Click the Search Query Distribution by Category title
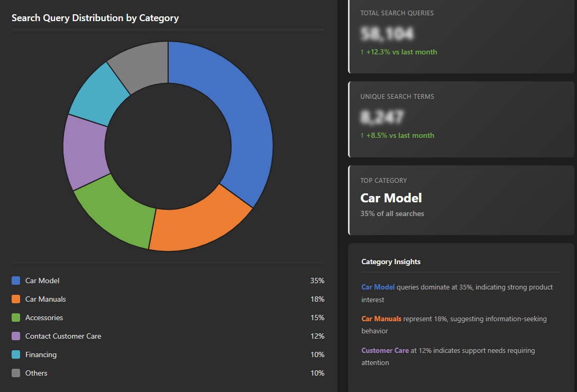This screenshot has height=392, width=577. 95,18
